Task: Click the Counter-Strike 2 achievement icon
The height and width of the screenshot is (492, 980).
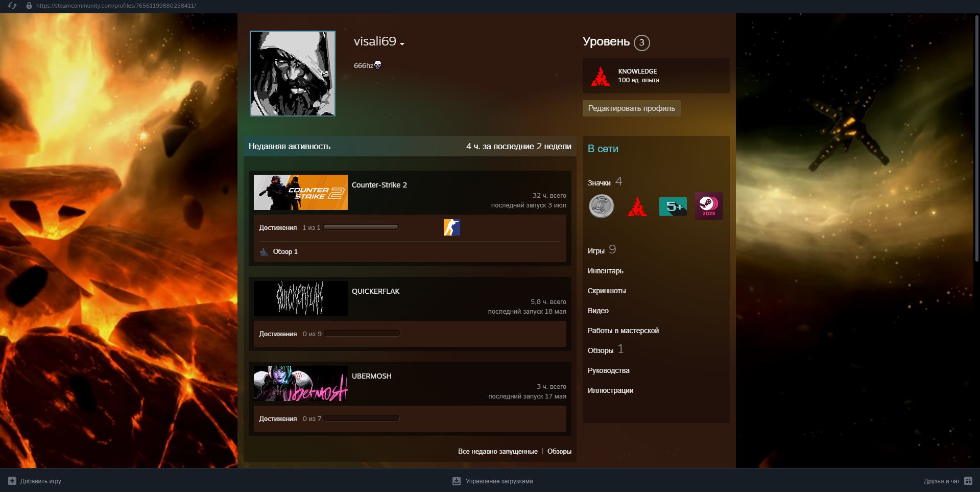Action: coord(451,227)
